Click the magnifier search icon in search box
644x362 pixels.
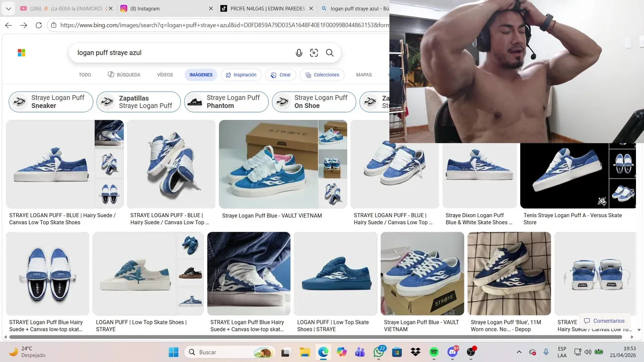coord(330,53)
